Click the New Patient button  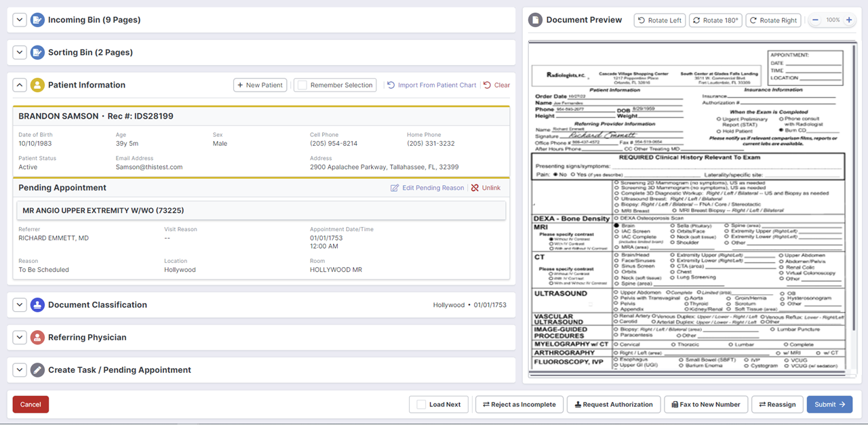(260, 85)
